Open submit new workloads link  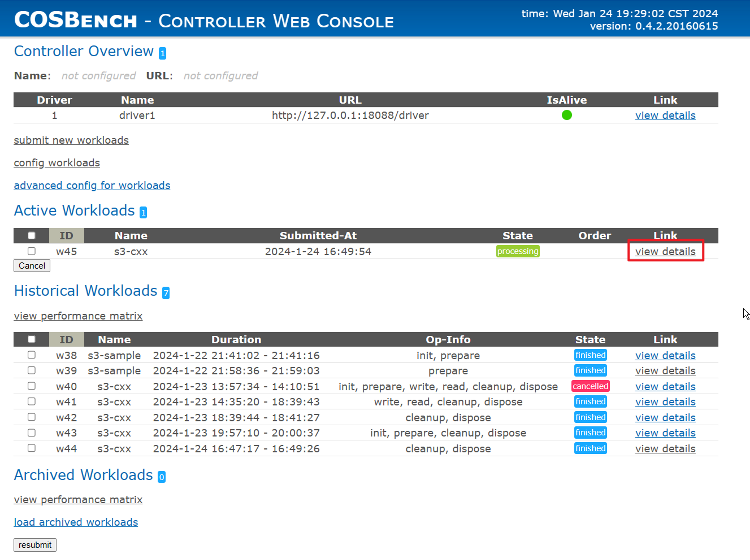tap(71, 140)
